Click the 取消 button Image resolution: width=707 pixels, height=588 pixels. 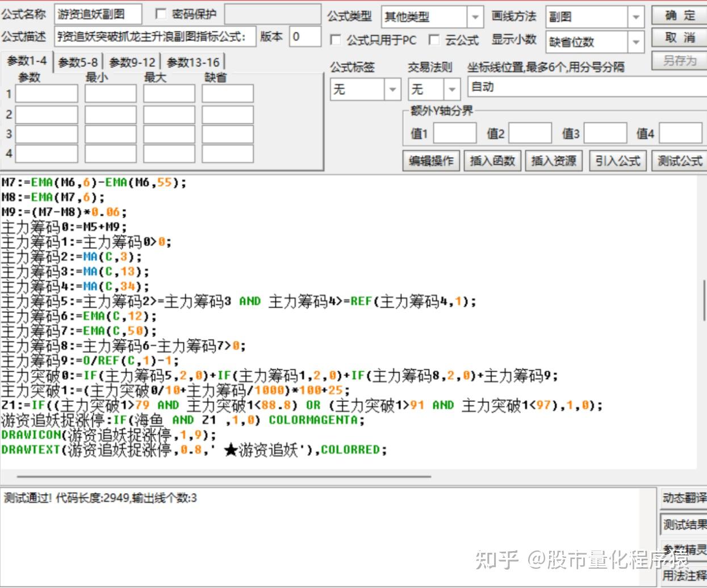coord(679,37)
